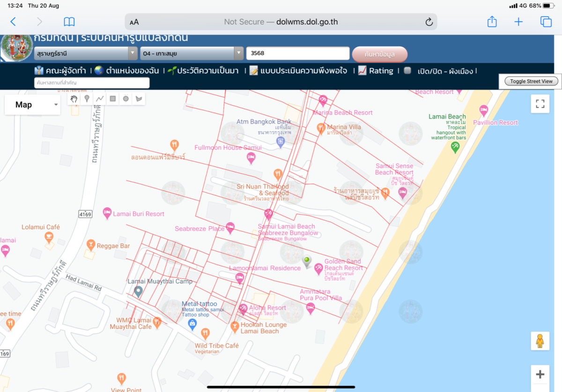This screenshot has height=392, width=562.
Task: Zoom in with the plus button
Action: [x=540, y=374]
